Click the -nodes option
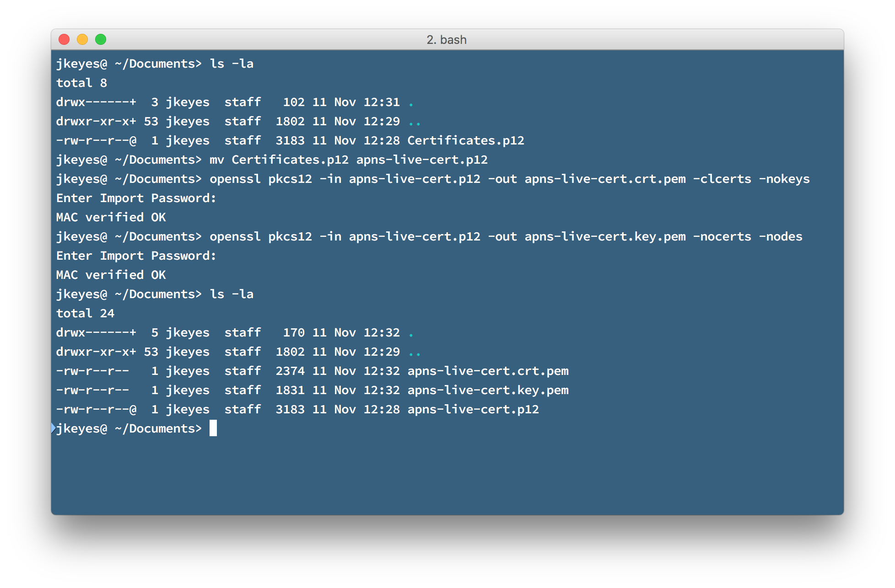The height and width of the screenshot is (588, 895). click(x=781, y=236)
